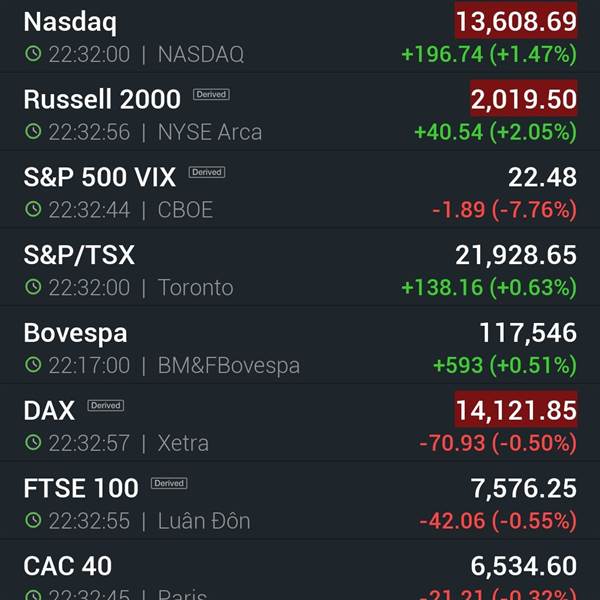Select the CAC 40 index row
This screenshot has height=600, width=600.
click(x=300, y=570)
